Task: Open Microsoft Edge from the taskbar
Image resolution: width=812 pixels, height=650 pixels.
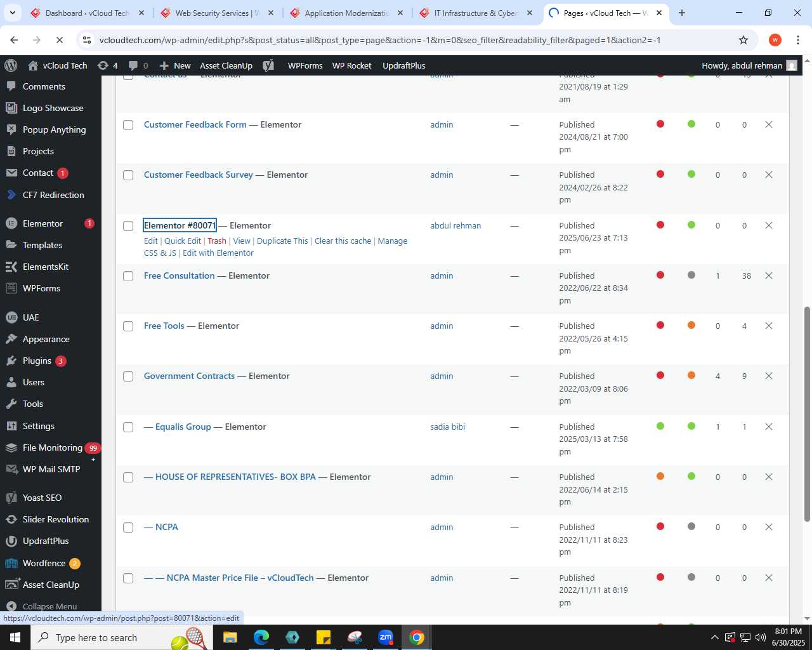Action: (261, 637)
